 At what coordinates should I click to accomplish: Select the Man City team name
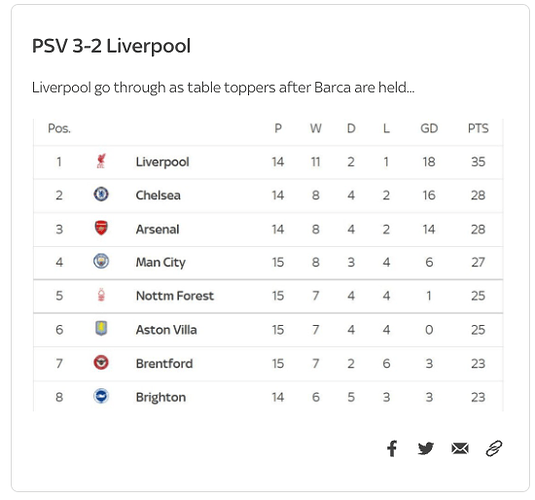[161, 262]
